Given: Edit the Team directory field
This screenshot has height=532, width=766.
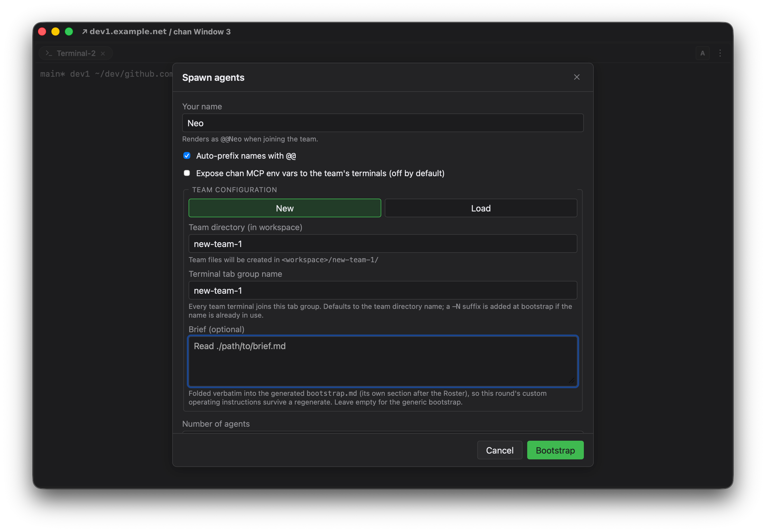Looking at the screenshot, I should coord(383,244).
